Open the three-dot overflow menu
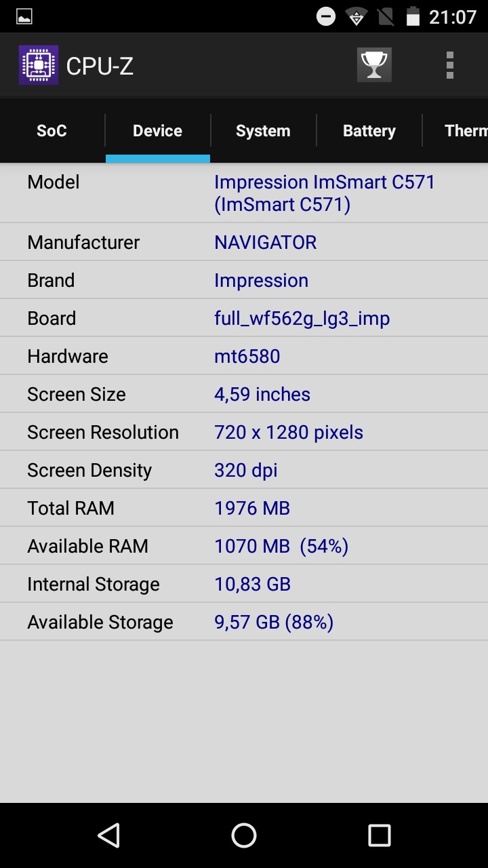 click(449, 65)
